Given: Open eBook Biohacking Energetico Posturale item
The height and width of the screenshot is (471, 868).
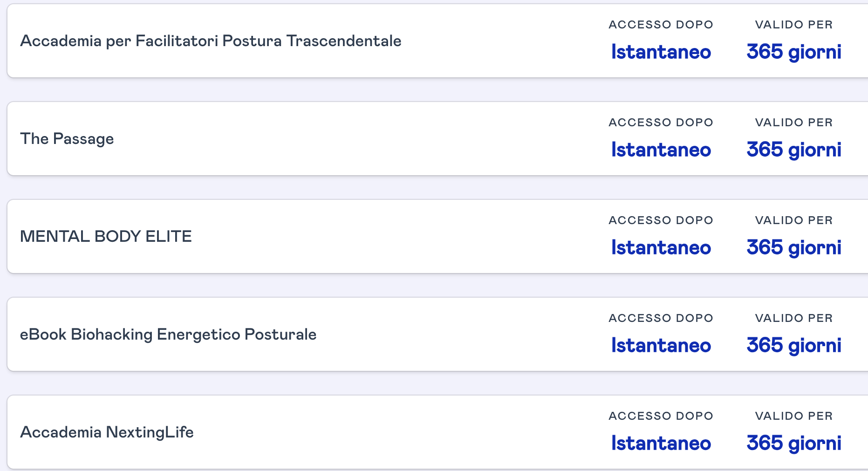Looking at the screenshot, I should [168, 334].
